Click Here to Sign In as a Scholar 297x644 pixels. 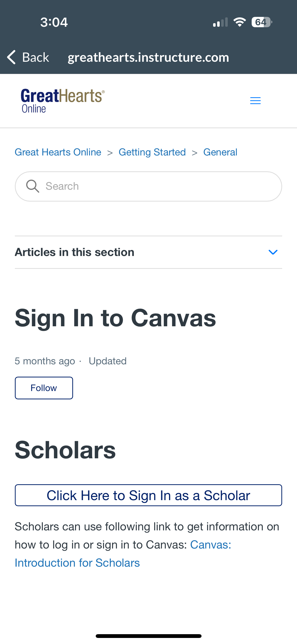coord(148,495)
